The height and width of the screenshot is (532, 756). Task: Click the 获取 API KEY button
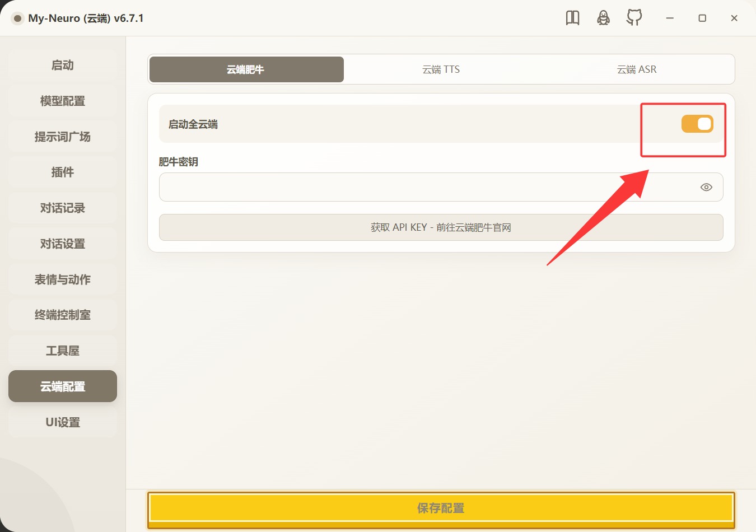point(441,227)
